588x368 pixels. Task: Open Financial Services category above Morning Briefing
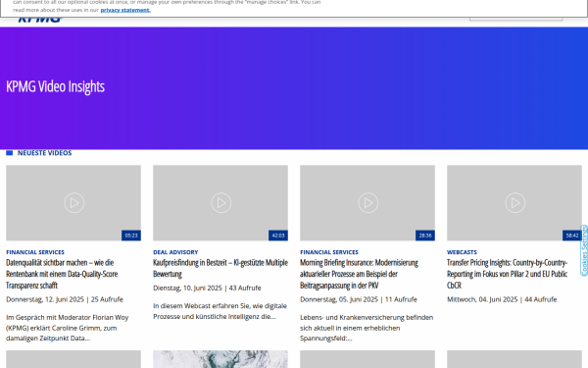point(329,252)
